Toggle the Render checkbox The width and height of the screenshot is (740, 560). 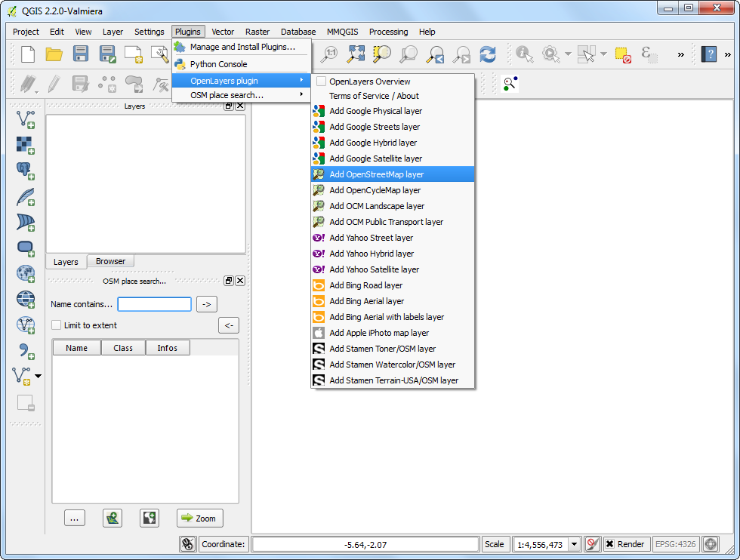tap(610, 544)
